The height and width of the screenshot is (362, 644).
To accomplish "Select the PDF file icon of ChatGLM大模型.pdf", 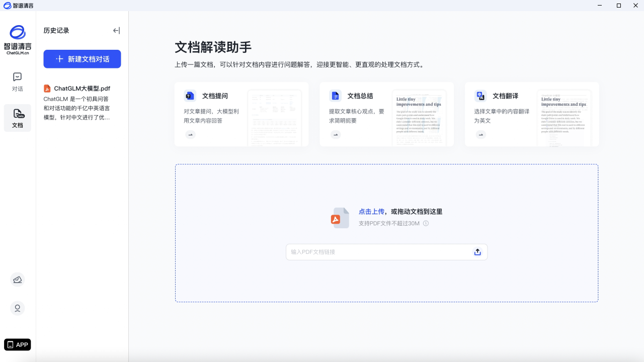I will pyautogui.click(x=46, y=88).
